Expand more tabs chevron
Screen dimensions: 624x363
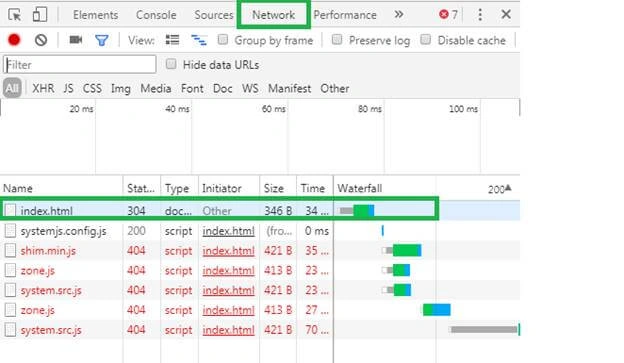(399, 15)
